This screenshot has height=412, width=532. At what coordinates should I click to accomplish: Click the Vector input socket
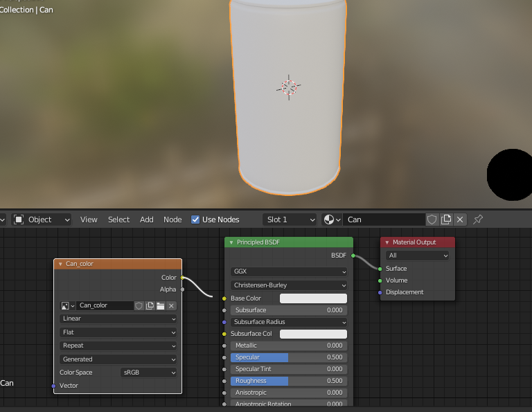tap(53, 386)
